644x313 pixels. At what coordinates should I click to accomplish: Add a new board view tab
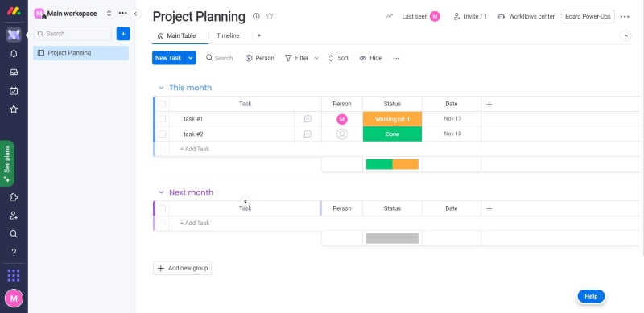tap(258, 35)
